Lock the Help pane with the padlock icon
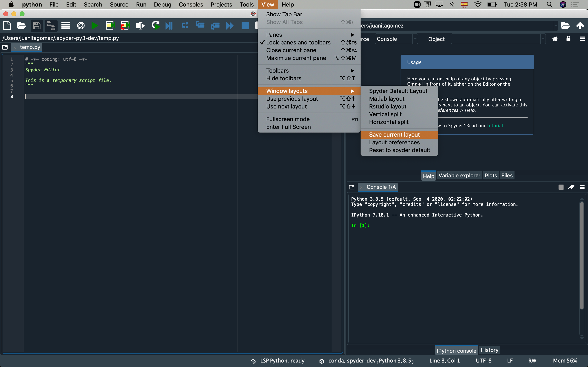 click(568, 39)
